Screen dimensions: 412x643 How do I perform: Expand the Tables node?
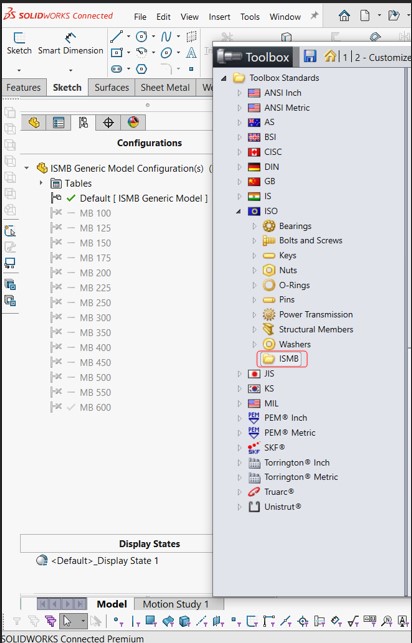(41, 182)
